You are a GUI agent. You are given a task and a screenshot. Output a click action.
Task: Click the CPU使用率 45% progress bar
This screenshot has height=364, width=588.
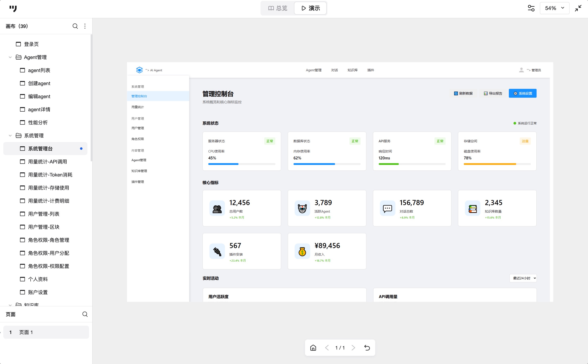pyautogui.click(x=242, y=164)
